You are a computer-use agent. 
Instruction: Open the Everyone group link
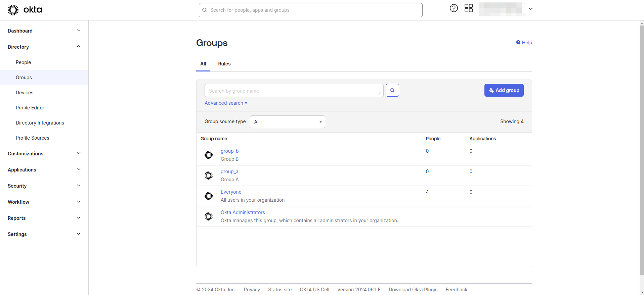tap(231, 192)
